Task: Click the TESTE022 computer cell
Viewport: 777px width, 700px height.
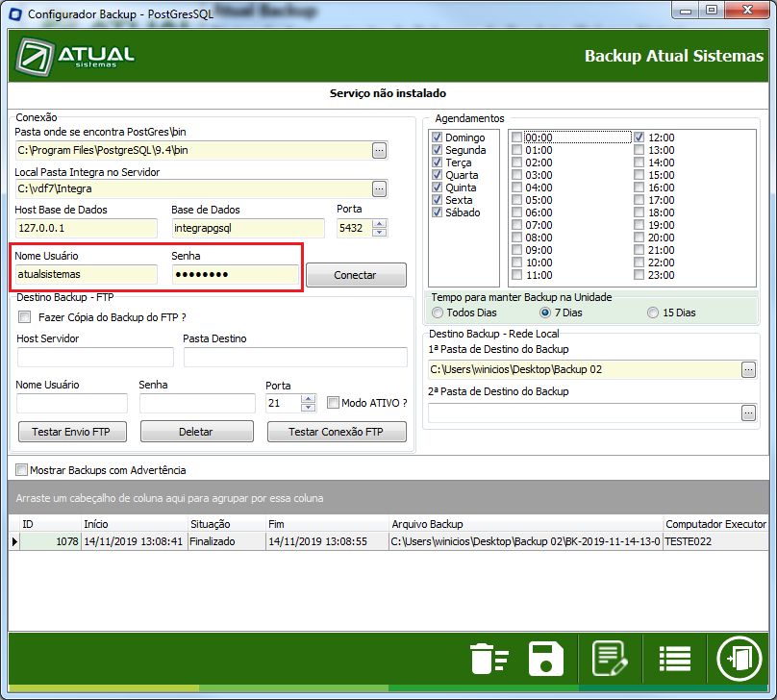Action: 715,541
